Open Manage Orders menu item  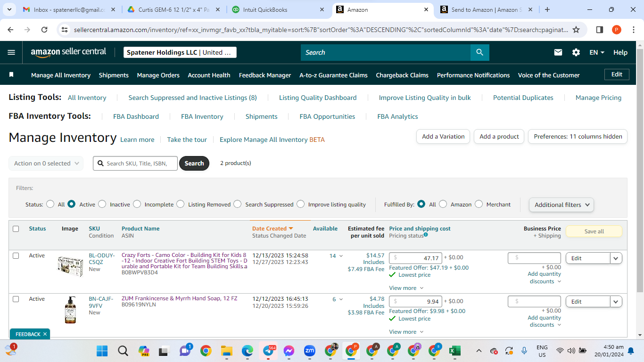158,75
